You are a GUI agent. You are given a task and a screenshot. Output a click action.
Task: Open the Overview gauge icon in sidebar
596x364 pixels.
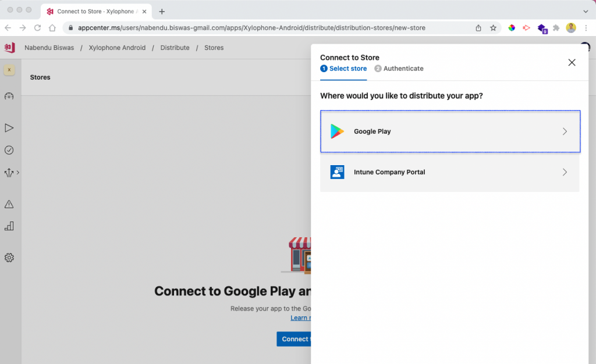(9, 96)
